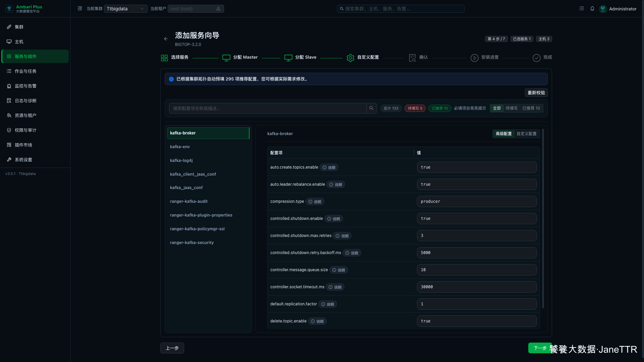
Task: Select kafka_client_jaas_conf config category
Action: coord(208,174)
